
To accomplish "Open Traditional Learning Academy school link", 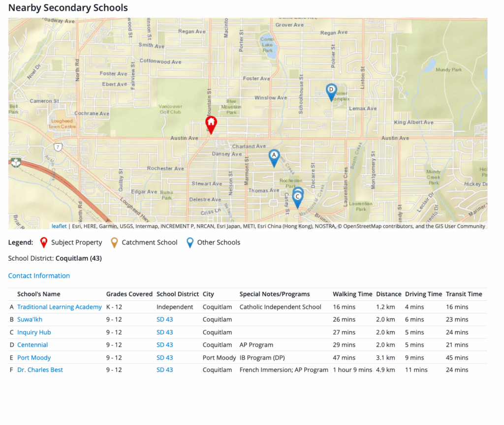I will point(60,307).
